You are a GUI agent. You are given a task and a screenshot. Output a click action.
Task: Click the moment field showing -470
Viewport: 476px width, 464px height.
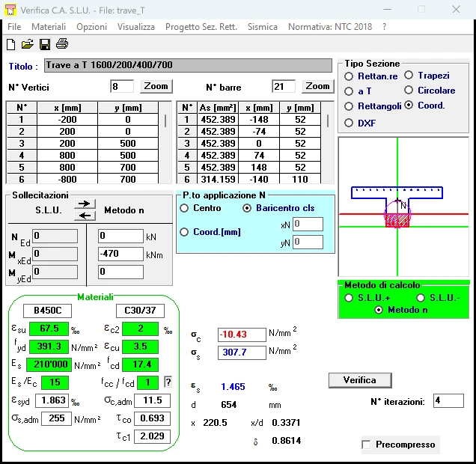[x=120, y=254]
